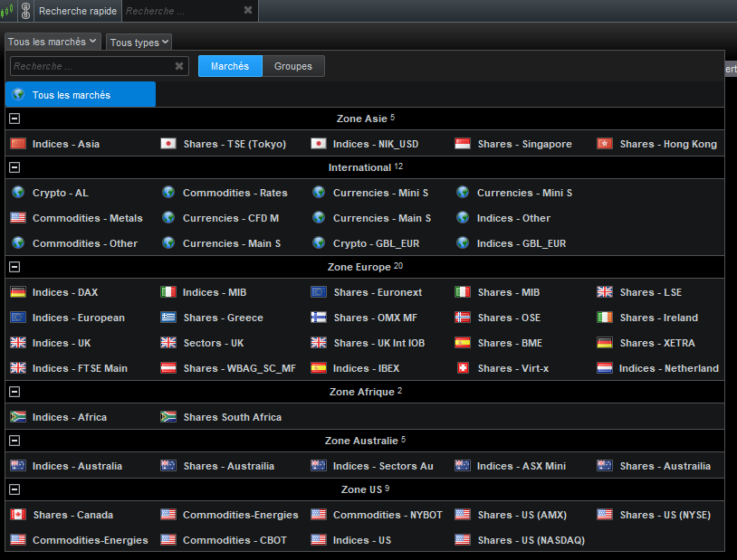This screenshot has width=737, height=560.
Task: Click the chain link icon in top bar
Action: (26, 10)
